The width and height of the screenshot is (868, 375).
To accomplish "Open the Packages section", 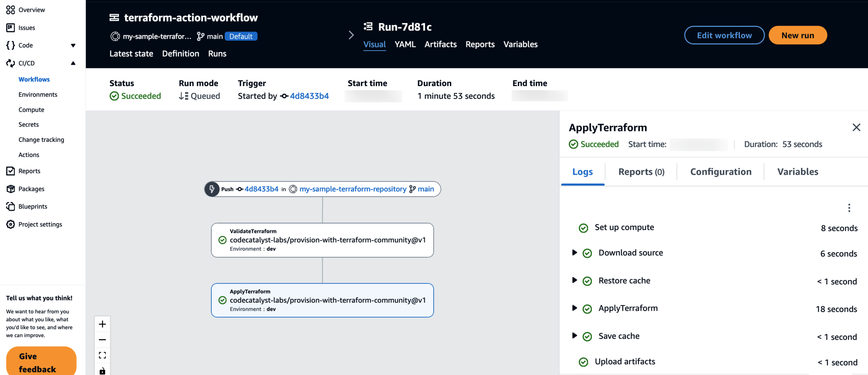I will pyautogui.click(x=31, y=189).
